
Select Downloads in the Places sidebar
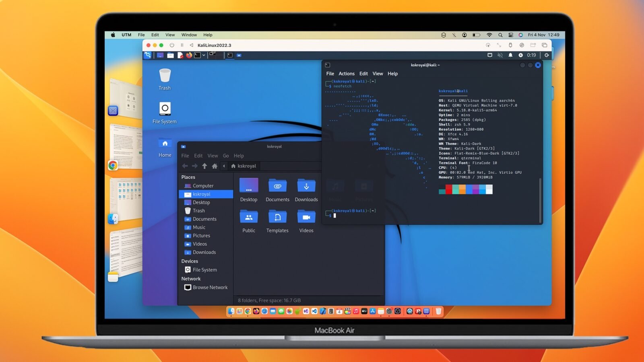[206, 252]
